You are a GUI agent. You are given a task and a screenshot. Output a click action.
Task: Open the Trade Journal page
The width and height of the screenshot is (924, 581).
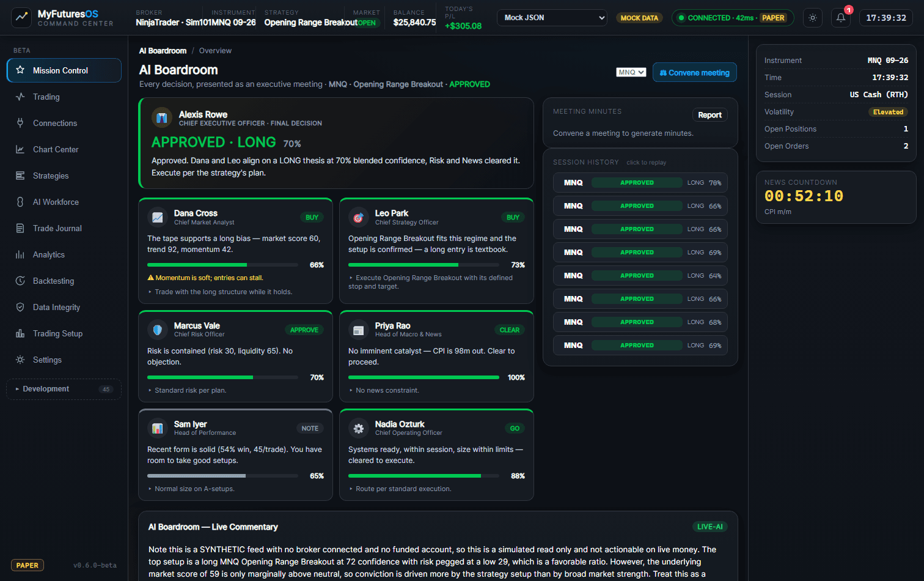click(64, 228)
